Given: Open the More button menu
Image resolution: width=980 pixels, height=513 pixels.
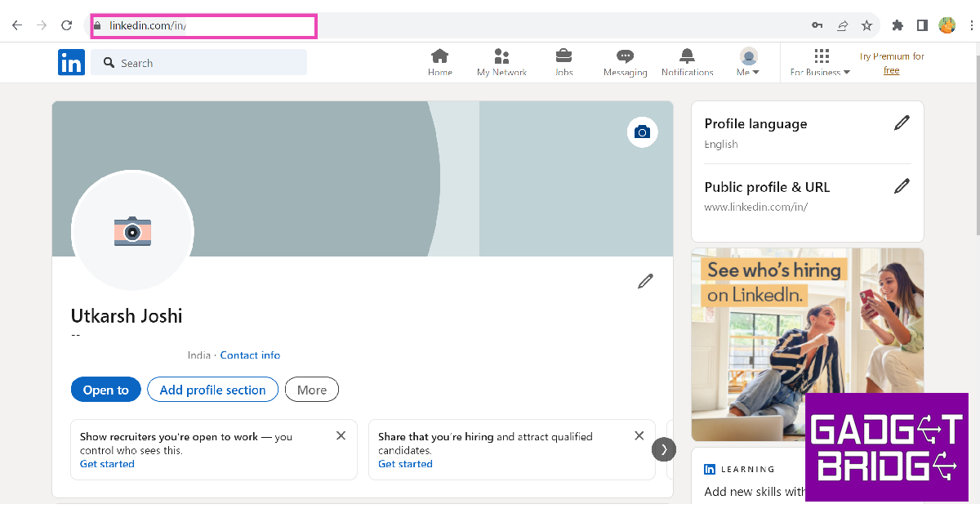Looking at the screenshot, I should [x=311, y=390].
